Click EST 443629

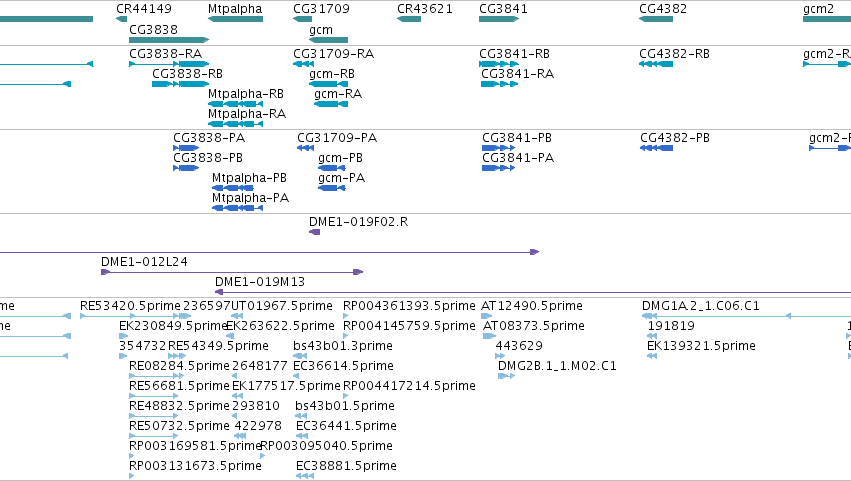[519, 346]
